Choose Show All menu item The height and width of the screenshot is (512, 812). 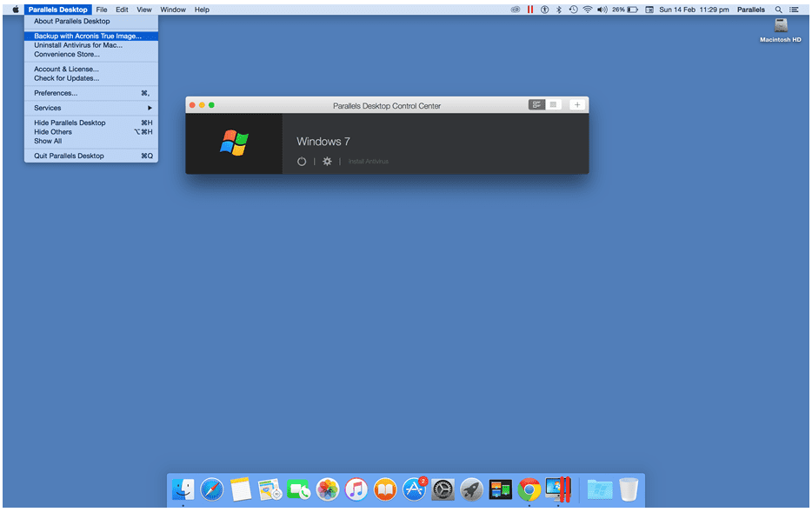91,141
